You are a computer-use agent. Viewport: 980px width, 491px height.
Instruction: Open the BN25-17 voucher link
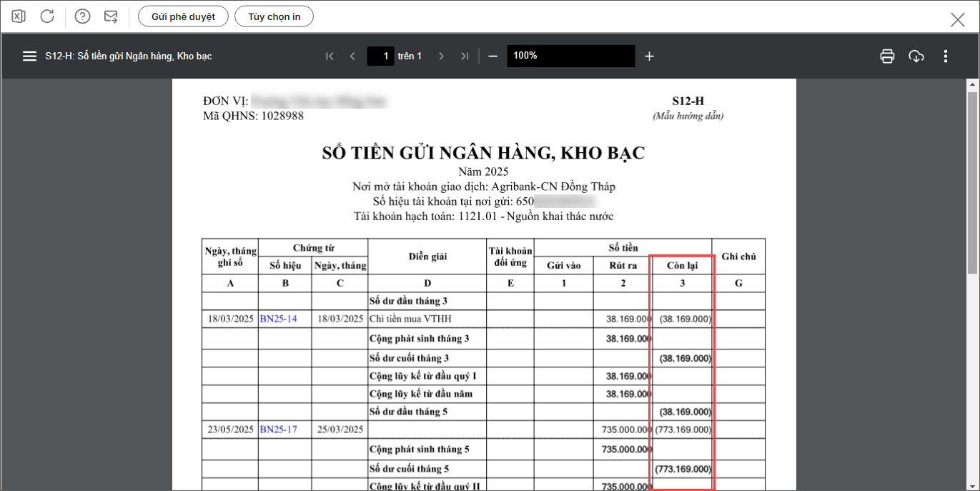tap(278, 430)
